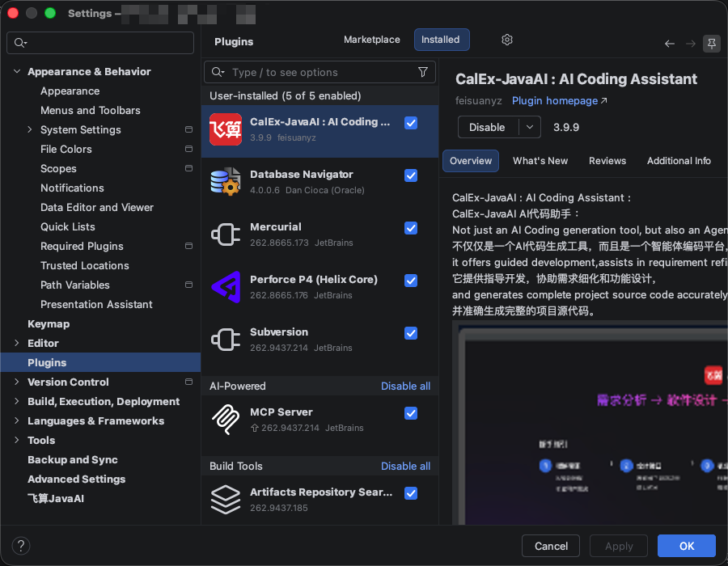Open the Advanced Settings page
Viewport: 728px width, 566px height.
pos(77,479)
